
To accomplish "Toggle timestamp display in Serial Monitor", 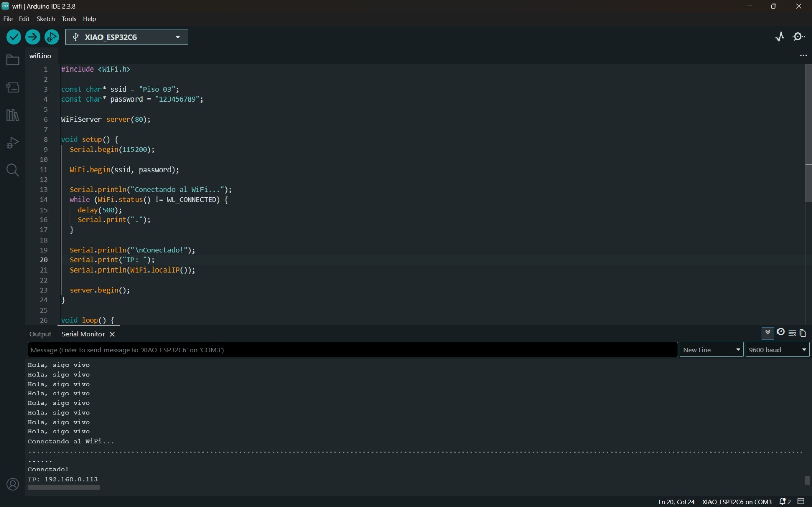I will [x=781, y=333].
